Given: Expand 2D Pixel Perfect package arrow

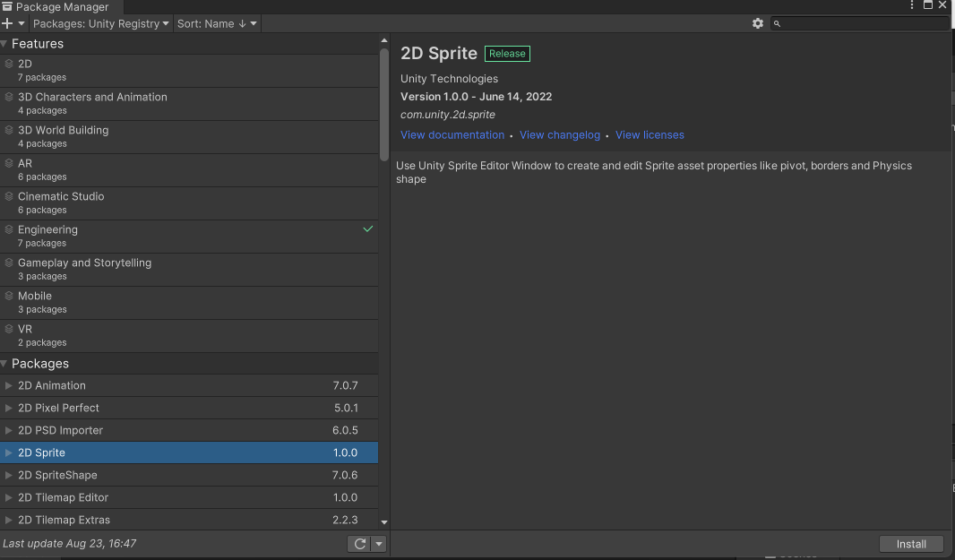Looking at the screenshot, I should pyautogui.click(x=9, y=408).
